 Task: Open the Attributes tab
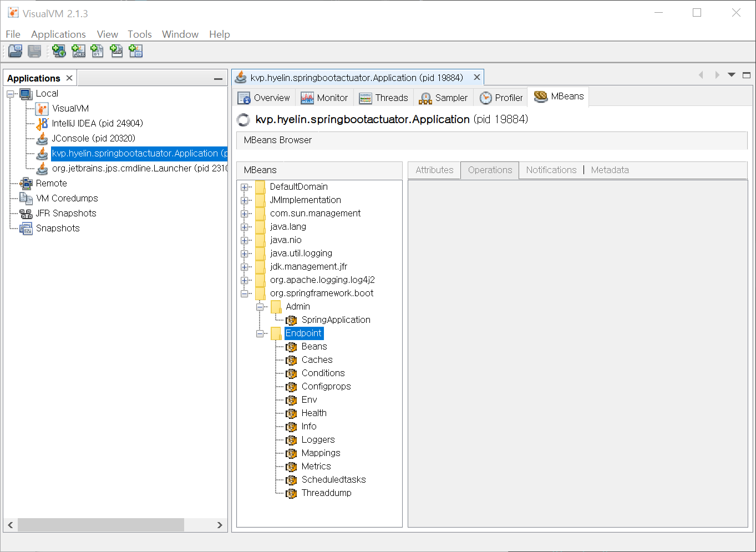click(434, 170)
